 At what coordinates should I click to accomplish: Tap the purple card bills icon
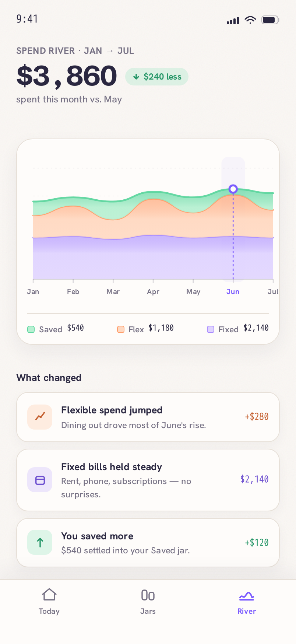[x=40, y=480]
